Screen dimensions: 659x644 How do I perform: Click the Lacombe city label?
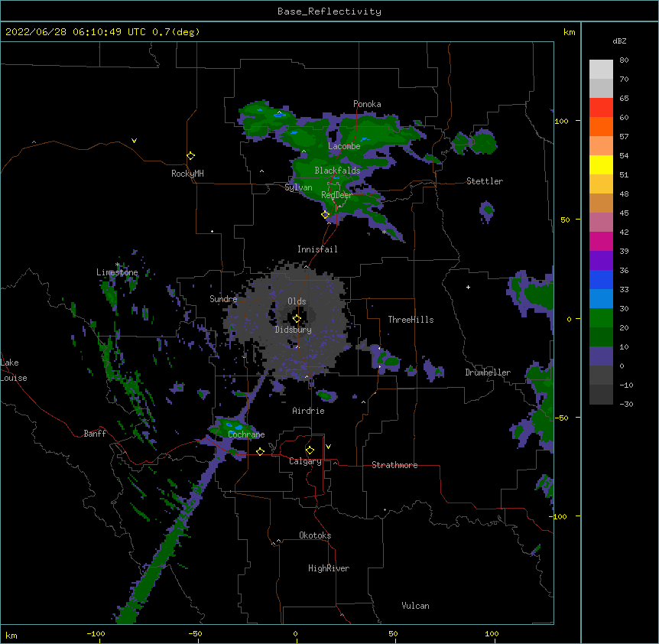tap(344, 146)
